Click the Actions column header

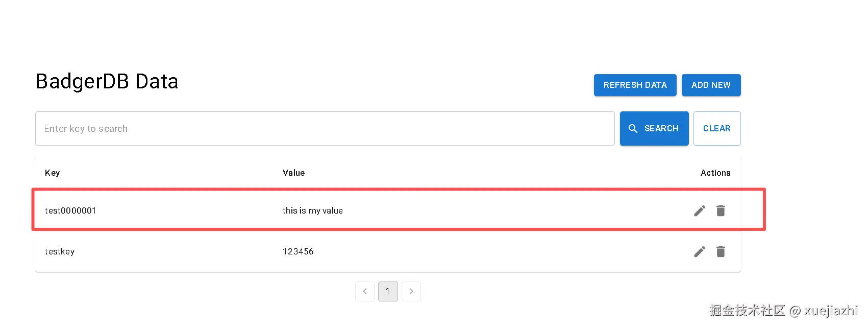(x=715, y=173)
